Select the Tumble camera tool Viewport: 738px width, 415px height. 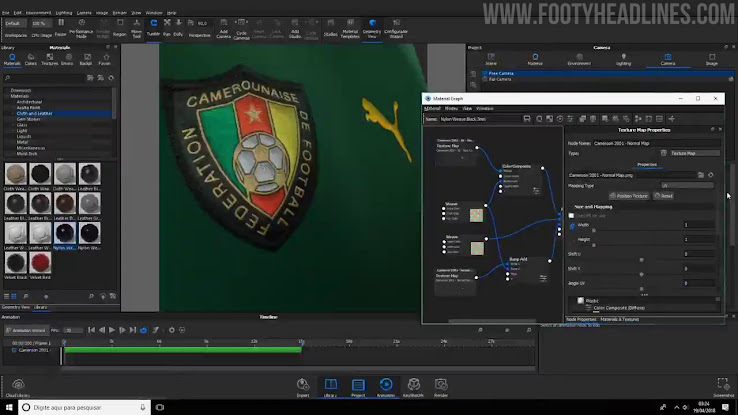153,28
